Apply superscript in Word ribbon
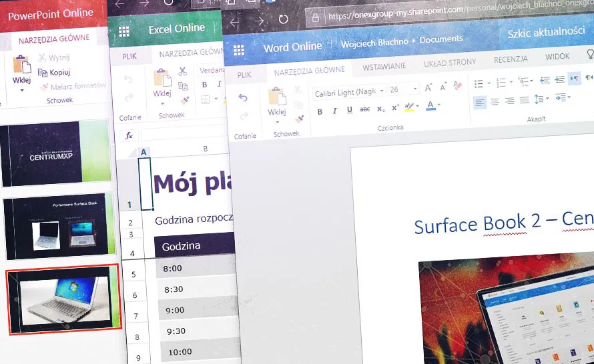This screenshot has width=594, height=364. [x=395, y=108]
